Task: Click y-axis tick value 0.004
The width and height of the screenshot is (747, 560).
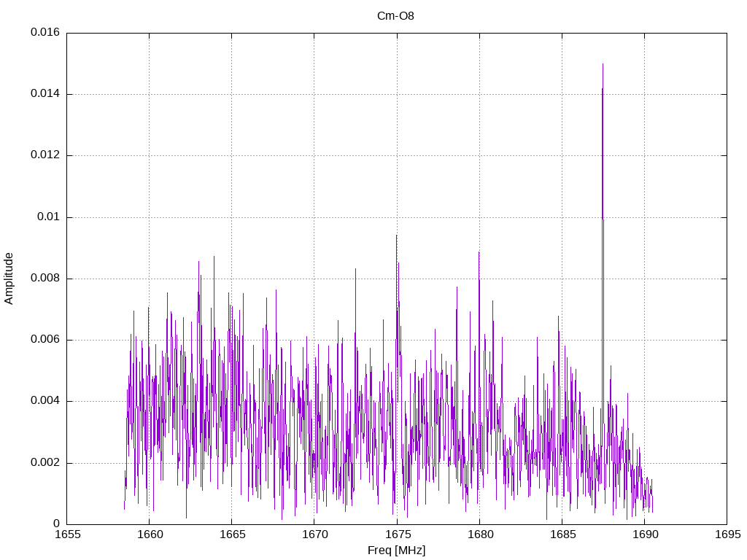Action: point(45,402)
